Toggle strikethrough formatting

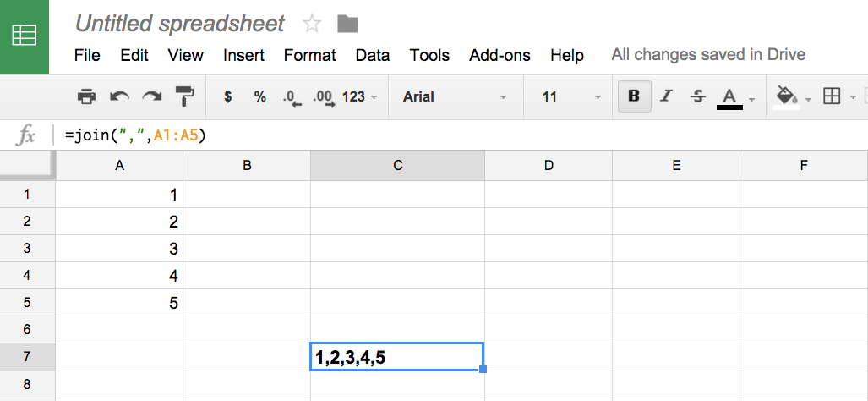(x=698, y=97)
